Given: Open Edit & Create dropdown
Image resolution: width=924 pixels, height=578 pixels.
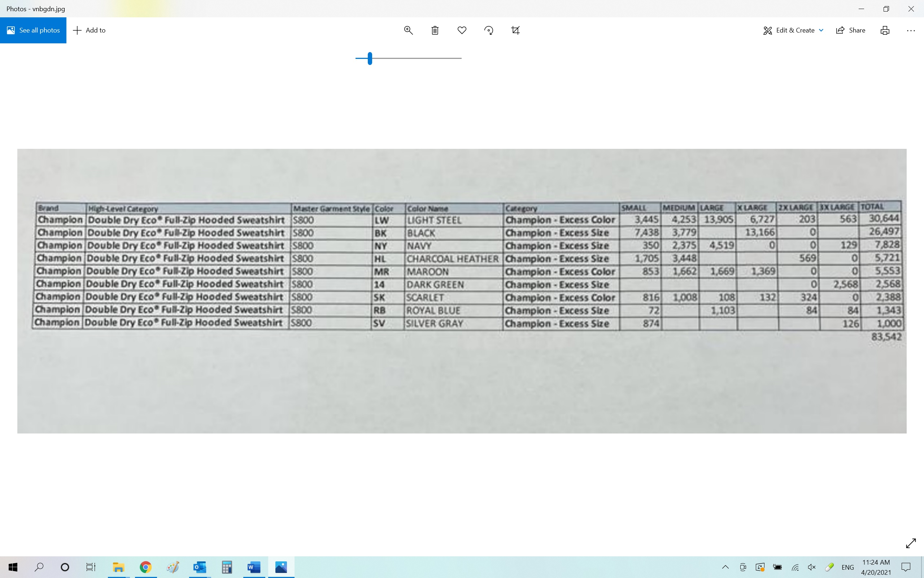Looking at the screenshot, I should tap(793, 30).
